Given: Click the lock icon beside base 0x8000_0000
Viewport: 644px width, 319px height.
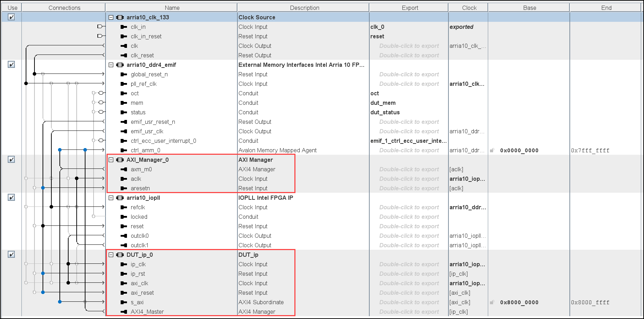Looking at the screenshot, I should [x=492, y=302].
